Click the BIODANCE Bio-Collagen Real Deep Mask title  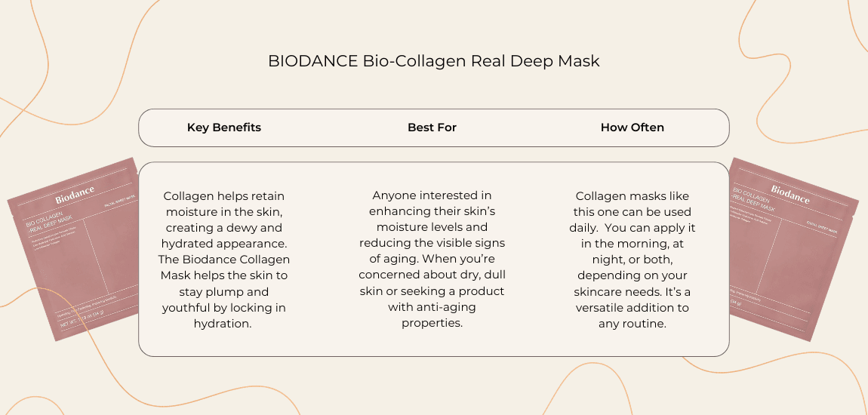pos(433,61)
